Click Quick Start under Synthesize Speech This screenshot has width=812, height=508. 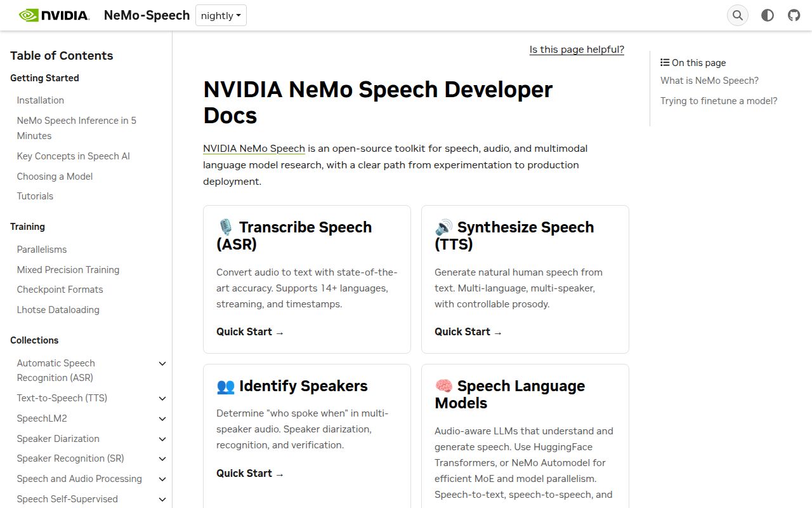point(468,332)
